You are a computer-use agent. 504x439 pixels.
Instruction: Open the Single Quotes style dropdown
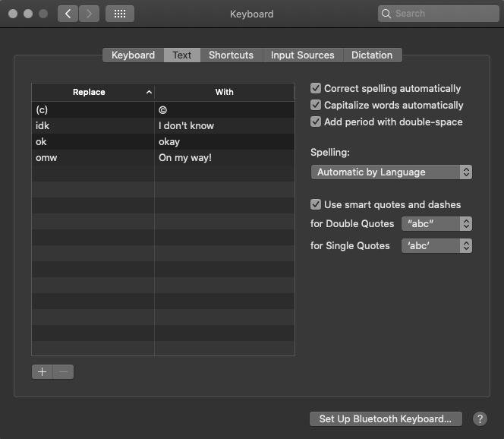click(436, 246)
